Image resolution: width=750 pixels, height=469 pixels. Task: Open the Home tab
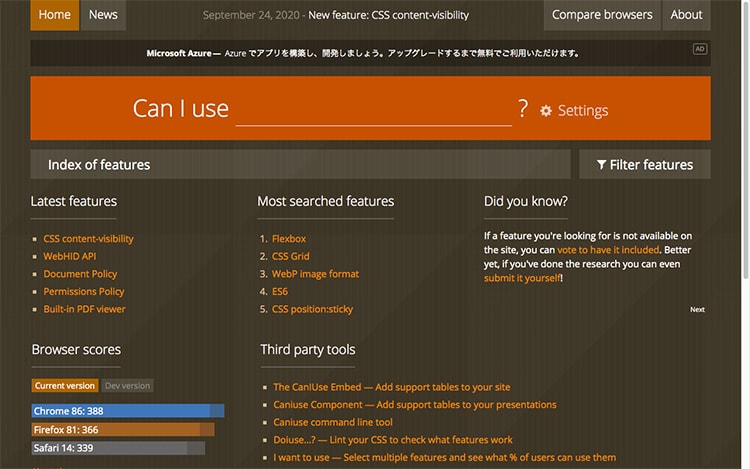pyautogui.click(x=55, y=15)
